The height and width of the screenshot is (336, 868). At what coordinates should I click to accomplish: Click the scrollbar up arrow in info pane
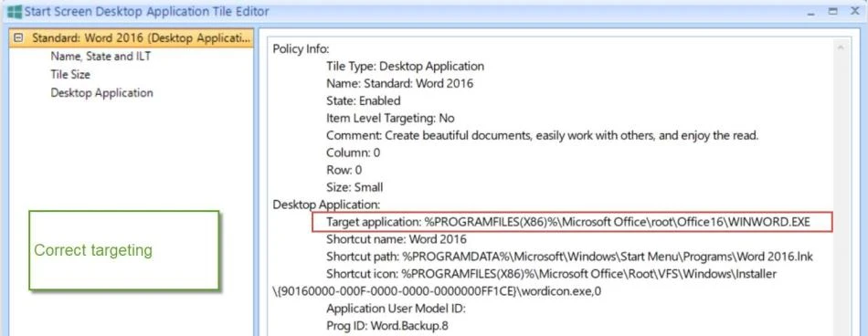click(x=841, y=48)
